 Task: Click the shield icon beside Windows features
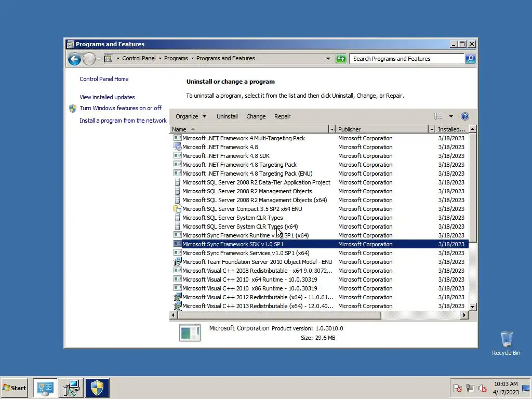pyautogui.click(x=73, y=109)
